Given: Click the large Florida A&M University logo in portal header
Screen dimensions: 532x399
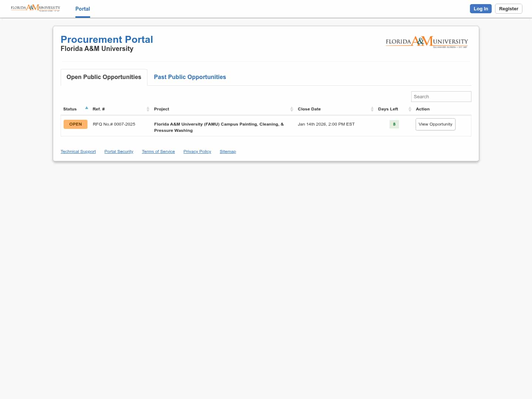Looking at the screenshot, I should point(427,42).
